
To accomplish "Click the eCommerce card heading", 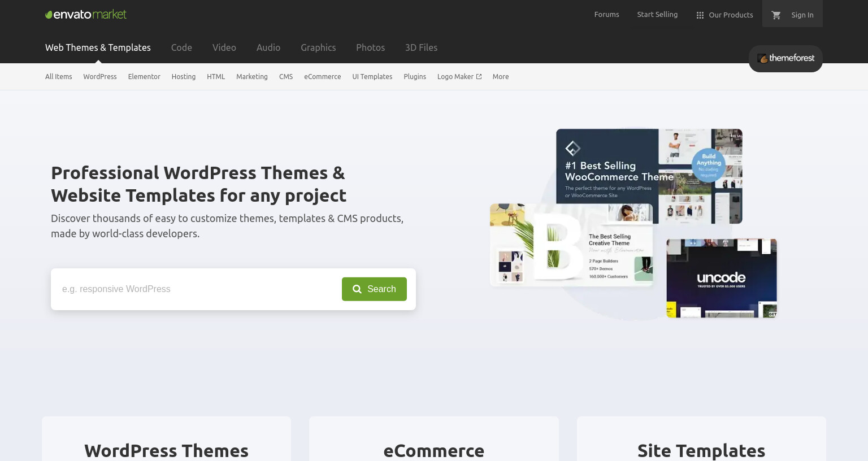I will click(433, 451).
